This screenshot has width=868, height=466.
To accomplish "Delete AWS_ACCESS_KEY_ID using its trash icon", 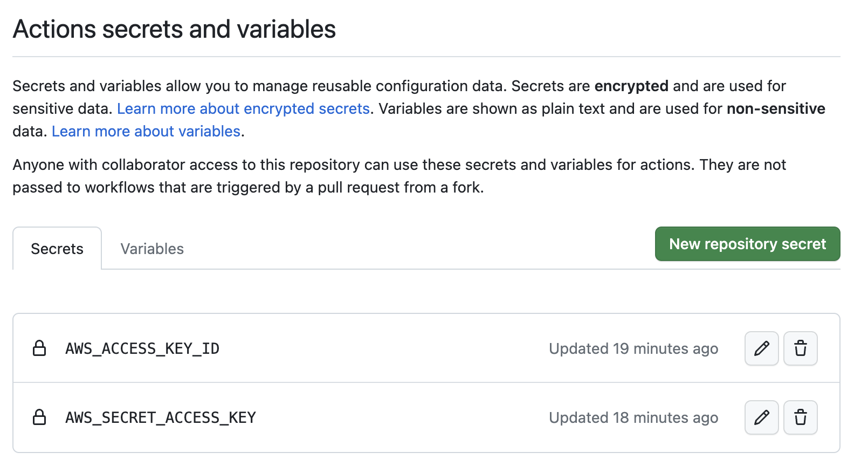I will pyautogui.click(x=800, y=348).
